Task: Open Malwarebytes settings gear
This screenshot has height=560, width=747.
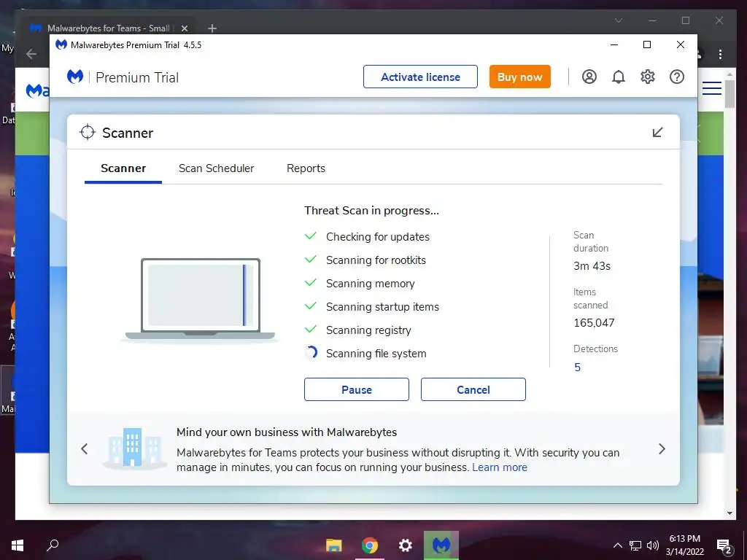Action: [648, 77]
